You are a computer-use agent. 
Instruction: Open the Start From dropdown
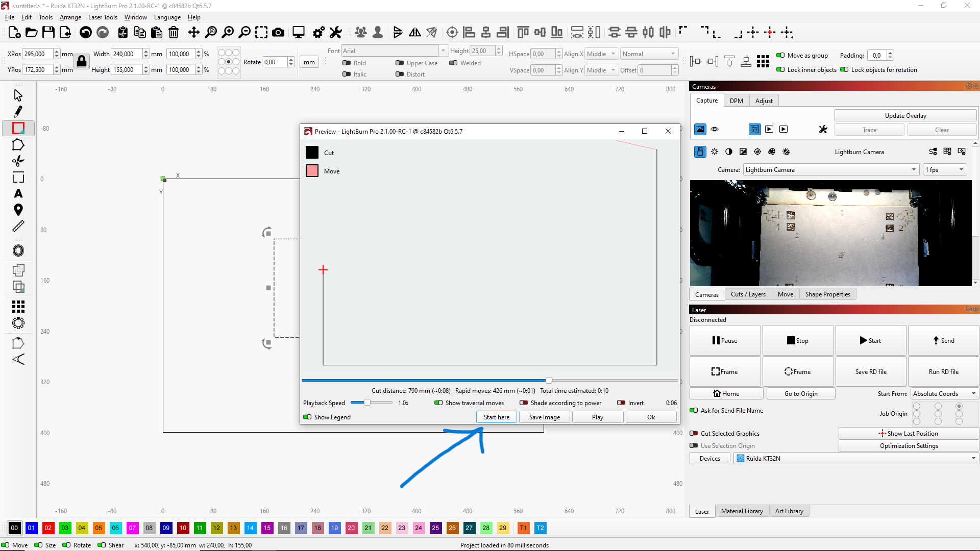(x=944, y=393)
